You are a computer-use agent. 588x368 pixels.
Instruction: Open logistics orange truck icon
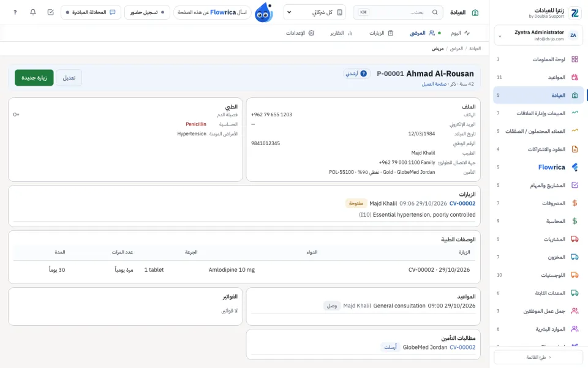(x=575, y=275)
